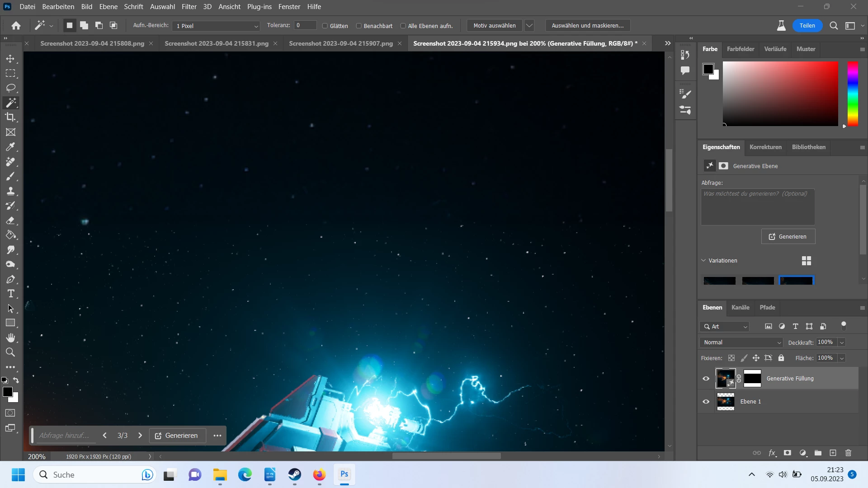Switch to the Kanäle tab
Screen dimensions: 868x488
click(x=740, y=308)
